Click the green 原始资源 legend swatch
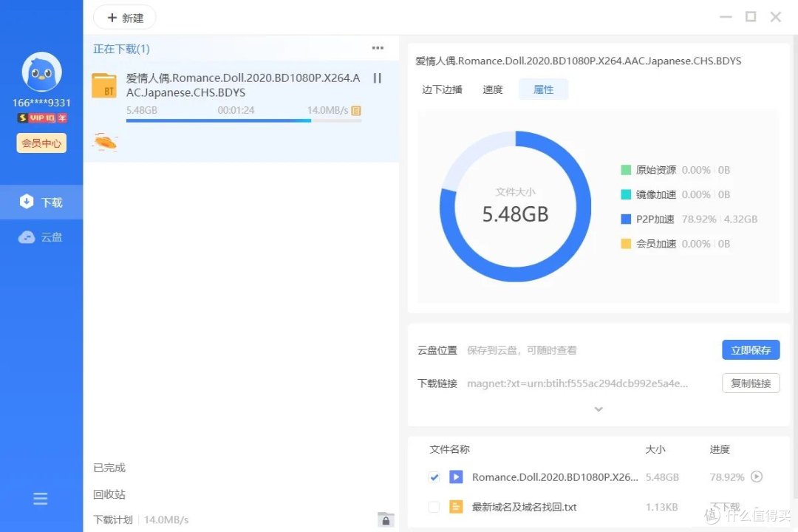The width and height of the screenshot is (798, 532). 626,170
